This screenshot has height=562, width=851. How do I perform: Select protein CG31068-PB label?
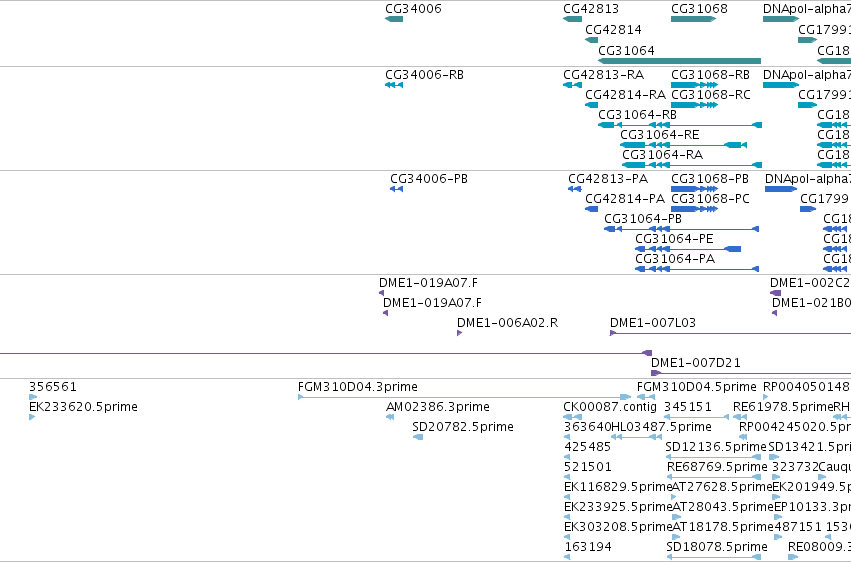tap(710, 179)
